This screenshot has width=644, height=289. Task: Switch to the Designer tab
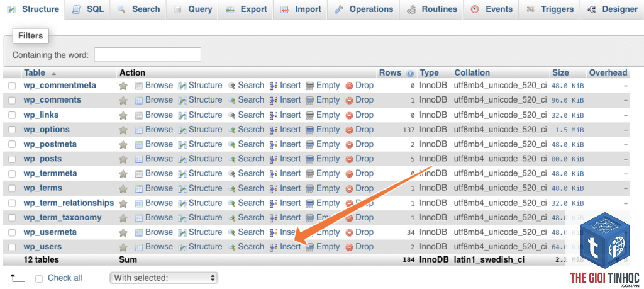pyautogui.click(x=612, y=9)
